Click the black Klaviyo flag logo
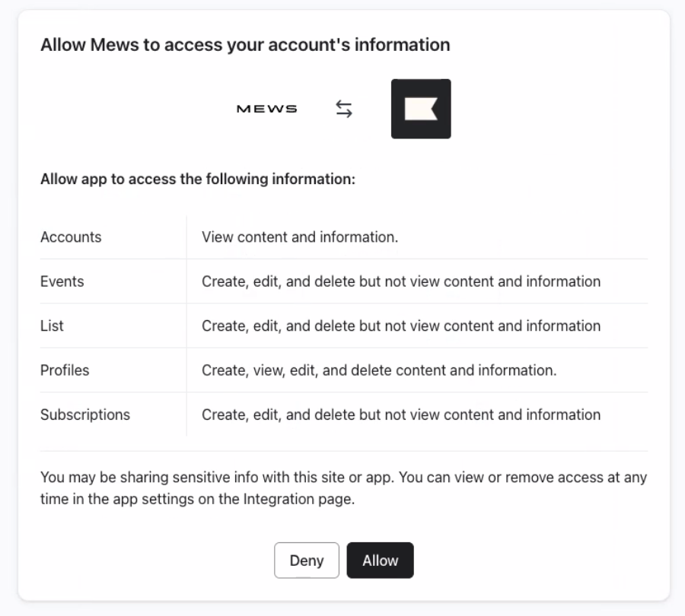Image resolution: width=685 pixels, height=616 pixels. [420, 109]
